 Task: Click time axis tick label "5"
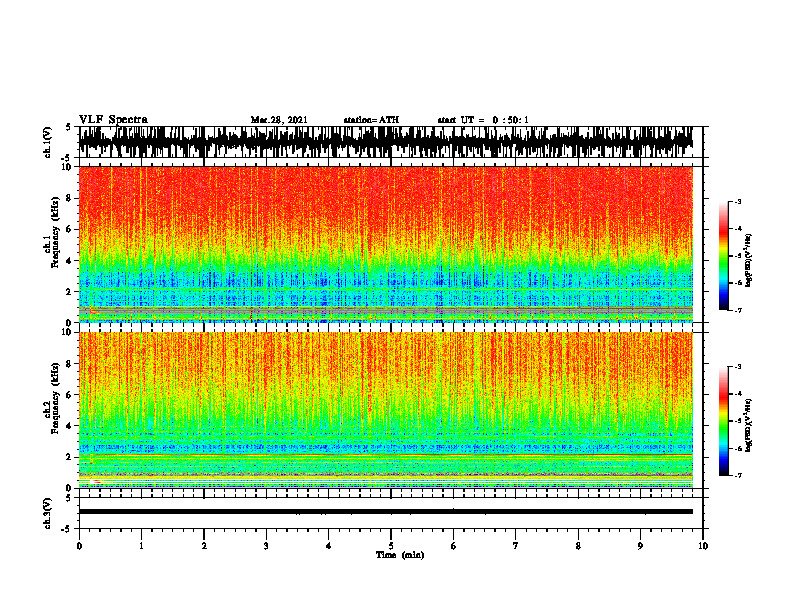pos(391,546)
